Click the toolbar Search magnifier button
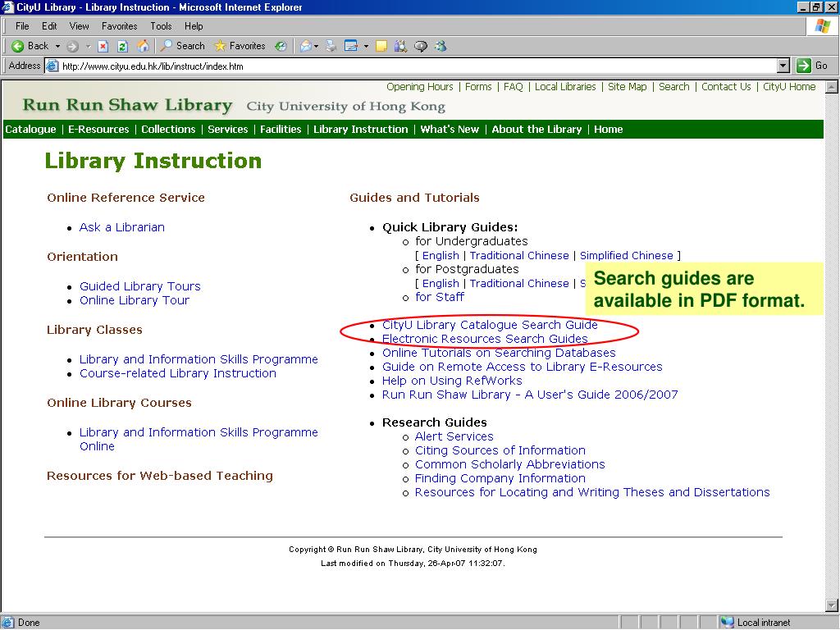Image resolution: width=840 pixels, height=630 pixels. [183, 46]
